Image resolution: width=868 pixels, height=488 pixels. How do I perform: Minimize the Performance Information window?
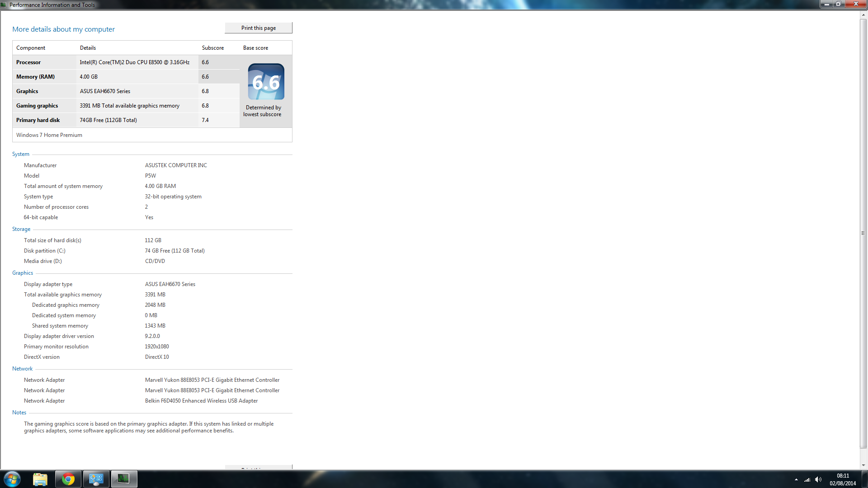826,4
